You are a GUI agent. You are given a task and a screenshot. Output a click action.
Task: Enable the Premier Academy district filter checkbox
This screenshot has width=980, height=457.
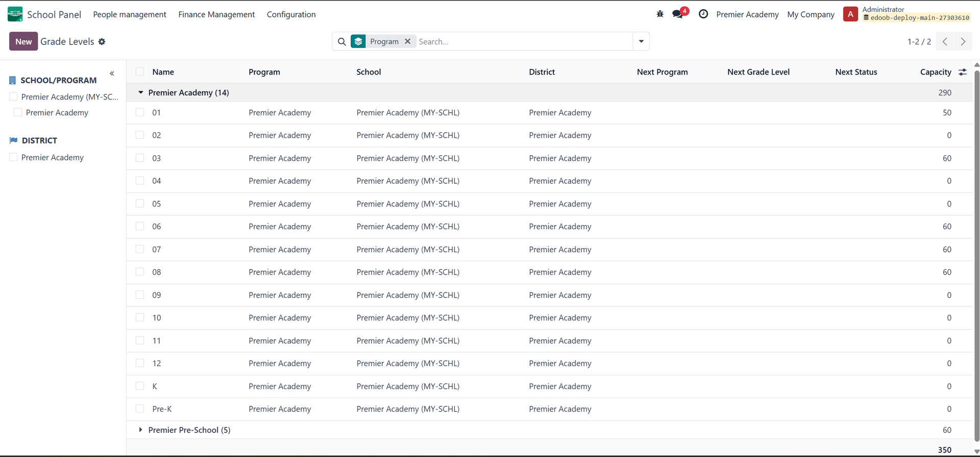coord(14,157)
